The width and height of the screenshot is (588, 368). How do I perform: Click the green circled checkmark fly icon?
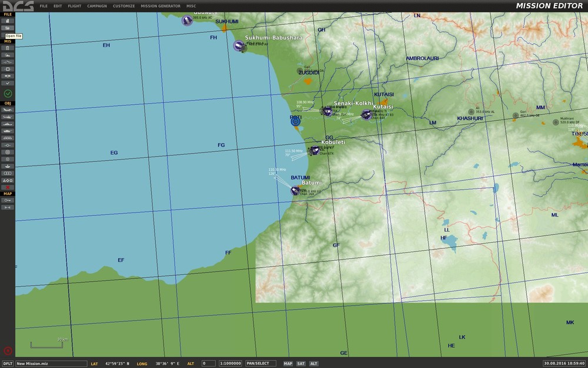point(8,94)
